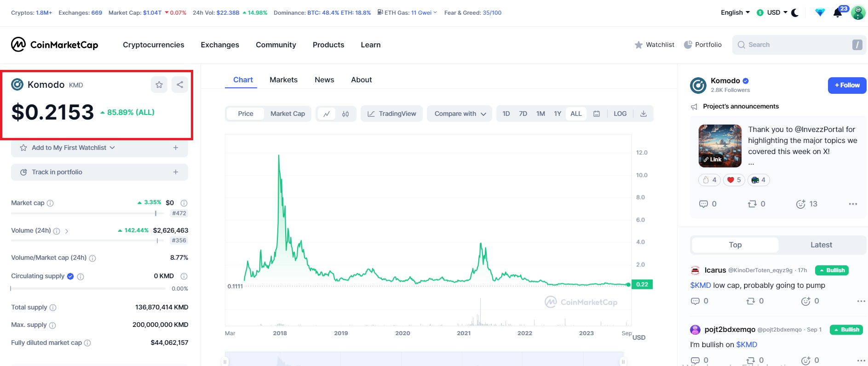Open the Learn menu
Screen dimensions: 868x366
pos(371,45)
